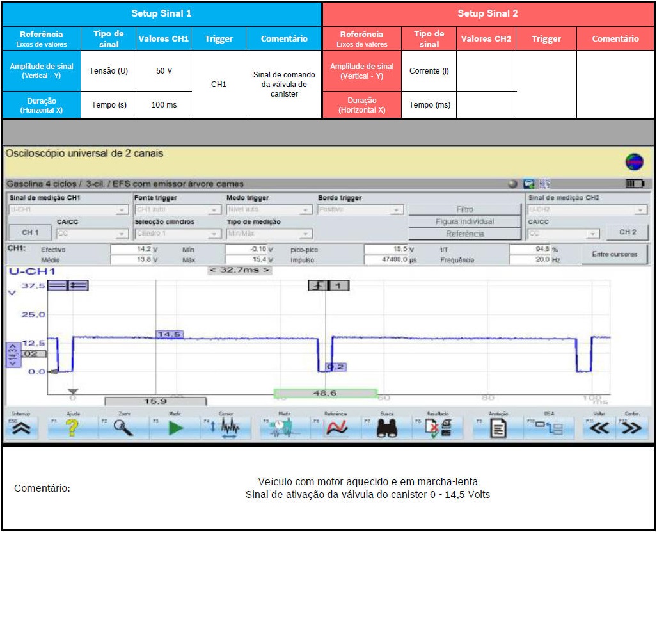
Task: Go back with the Voltar arrows
Action: 599,428
